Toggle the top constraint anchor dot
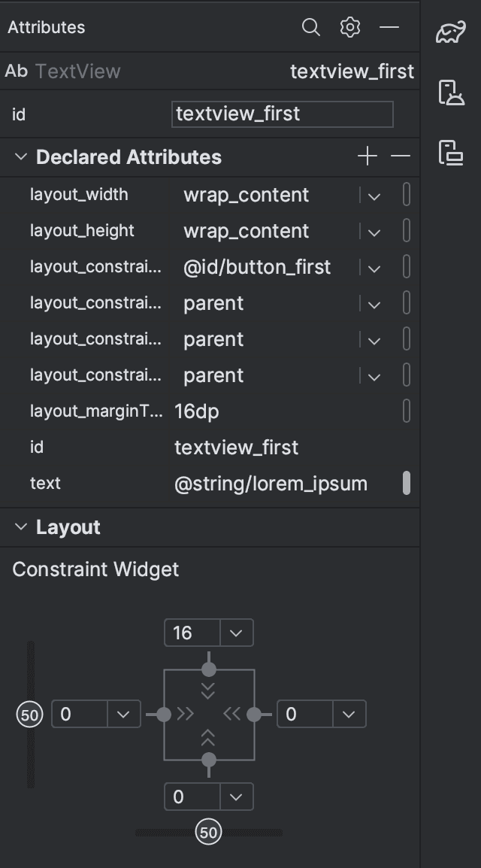 [x=208, y=669]
